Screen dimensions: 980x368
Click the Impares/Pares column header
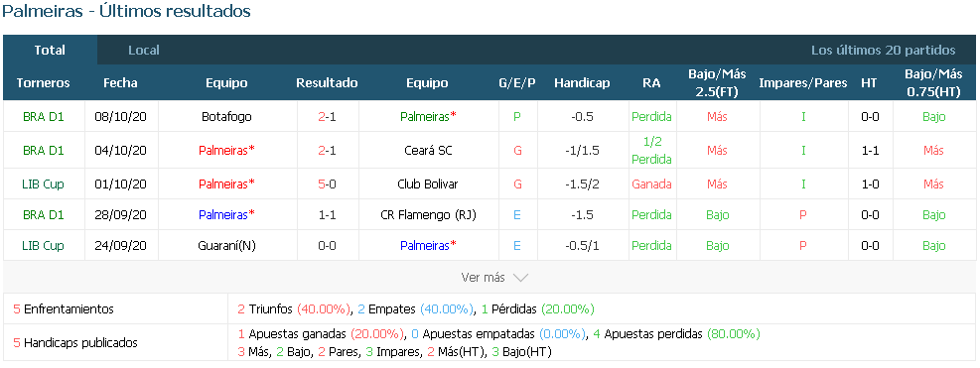(x=803, y=83)
